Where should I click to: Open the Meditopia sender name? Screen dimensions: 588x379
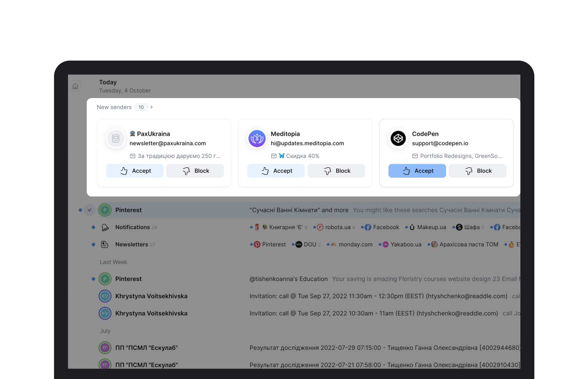point(285,134)
